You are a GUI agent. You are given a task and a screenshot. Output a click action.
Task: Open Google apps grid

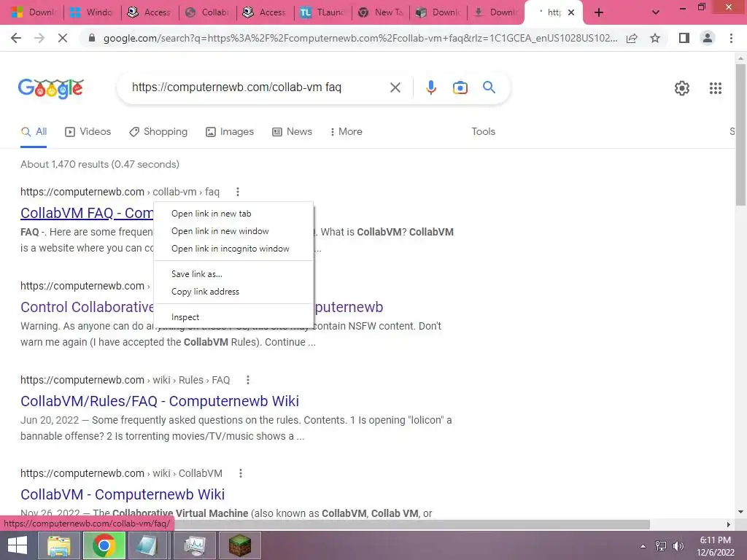tap(715, 88)
